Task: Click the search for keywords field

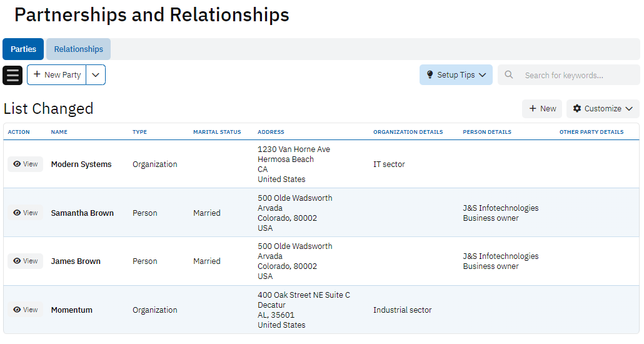Action: pyautogui.click(x=578, y=75)
